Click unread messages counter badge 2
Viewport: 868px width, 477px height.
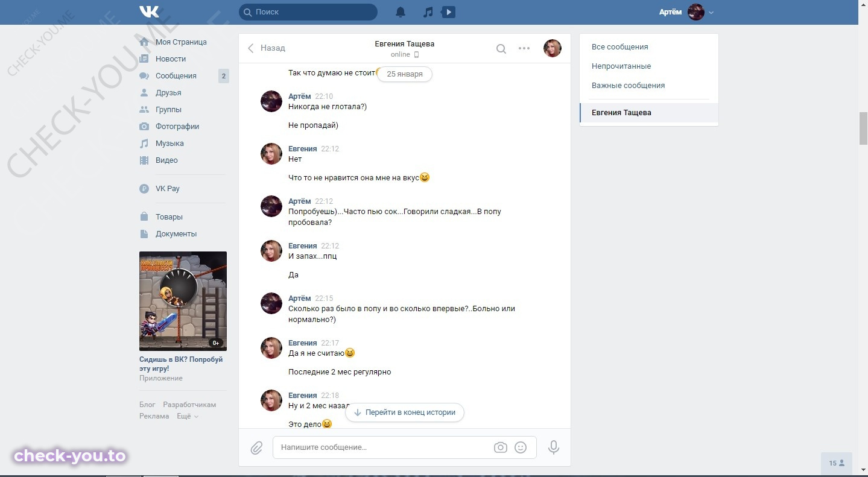tap(223, 76)
